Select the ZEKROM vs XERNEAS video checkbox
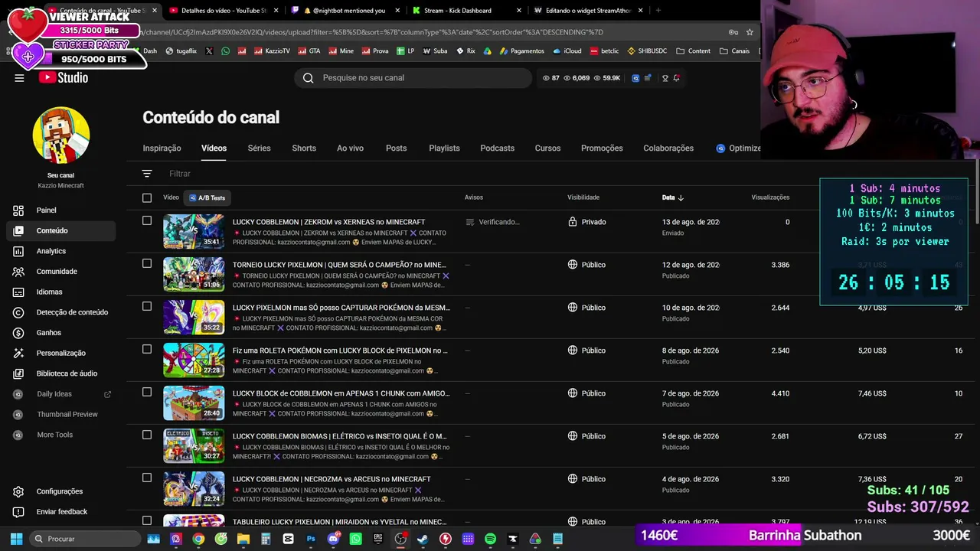This screenshot has width=980, height=551. pos(147,220)
